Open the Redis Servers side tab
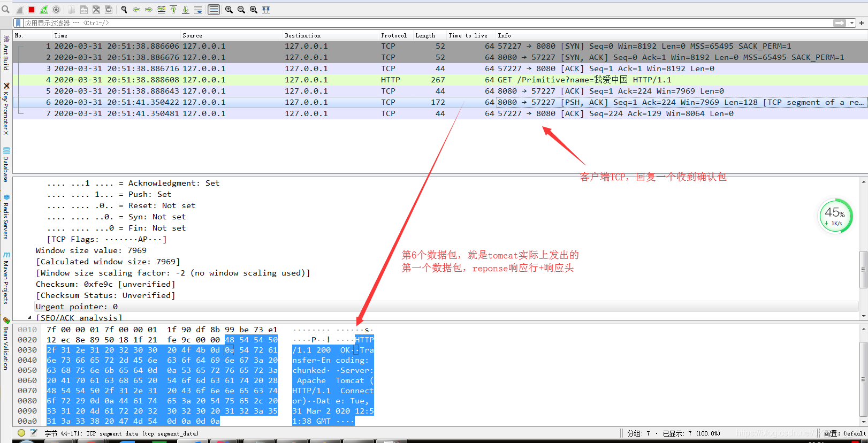 click(x=6, y=216)
